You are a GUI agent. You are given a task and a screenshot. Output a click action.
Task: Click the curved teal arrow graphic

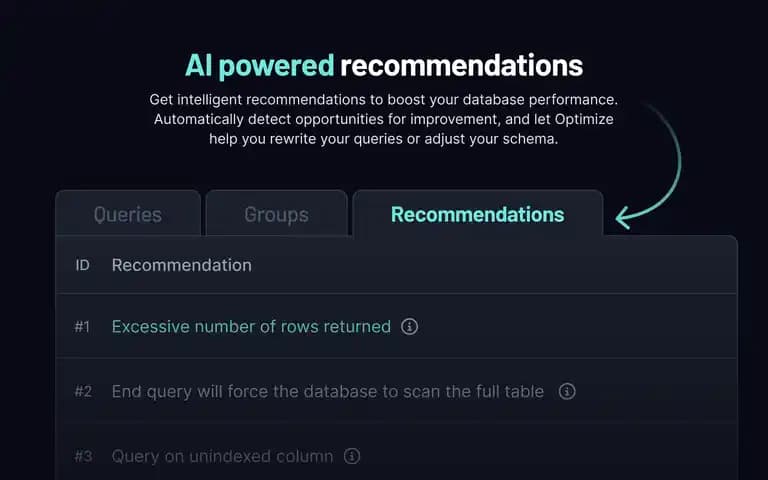(x=649, y=167)
